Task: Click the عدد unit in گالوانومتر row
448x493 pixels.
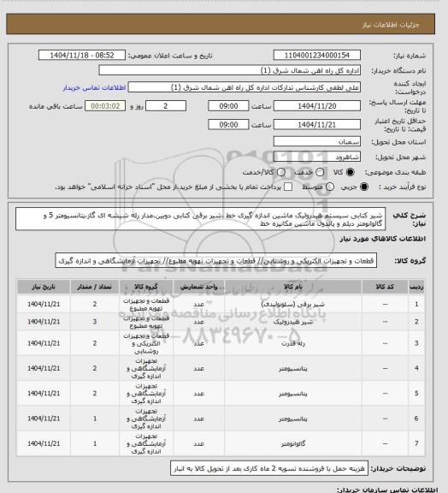Action: pos(199,443)
